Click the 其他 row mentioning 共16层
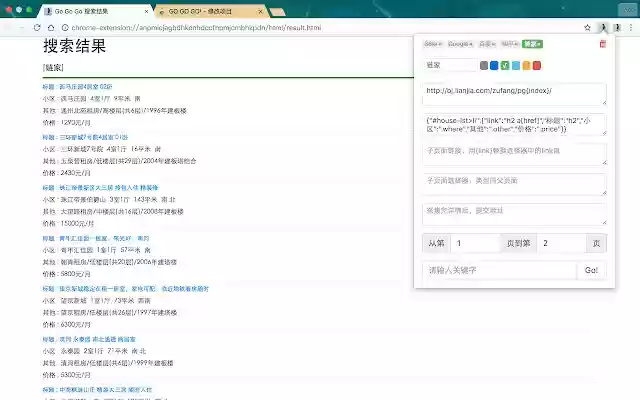This screenshot has height=400, width=640. [x=113, y=211]
